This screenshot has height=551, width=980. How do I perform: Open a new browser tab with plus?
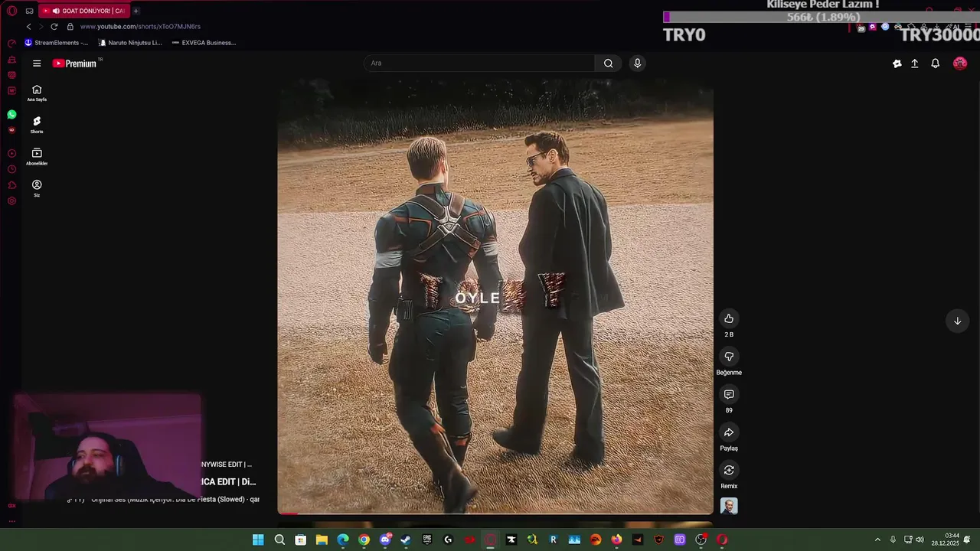point(136,11)
